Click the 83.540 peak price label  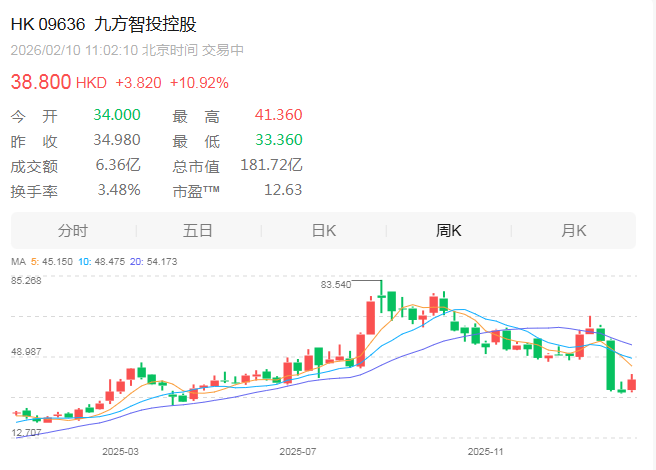point(336,285)
